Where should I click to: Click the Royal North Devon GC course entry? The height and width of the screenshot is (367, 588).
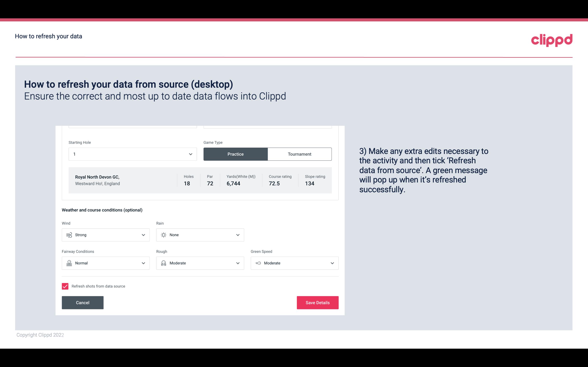click(x=200, y=180)
